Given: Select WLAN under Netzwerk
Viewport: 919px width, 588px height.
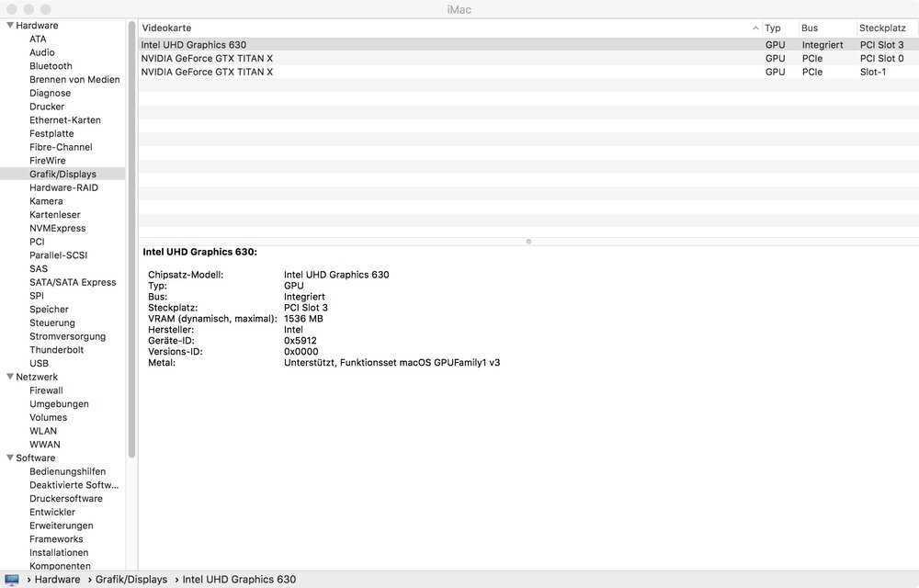Looking at the screenshot, I should pyautogui.click(x=43, y=431).
